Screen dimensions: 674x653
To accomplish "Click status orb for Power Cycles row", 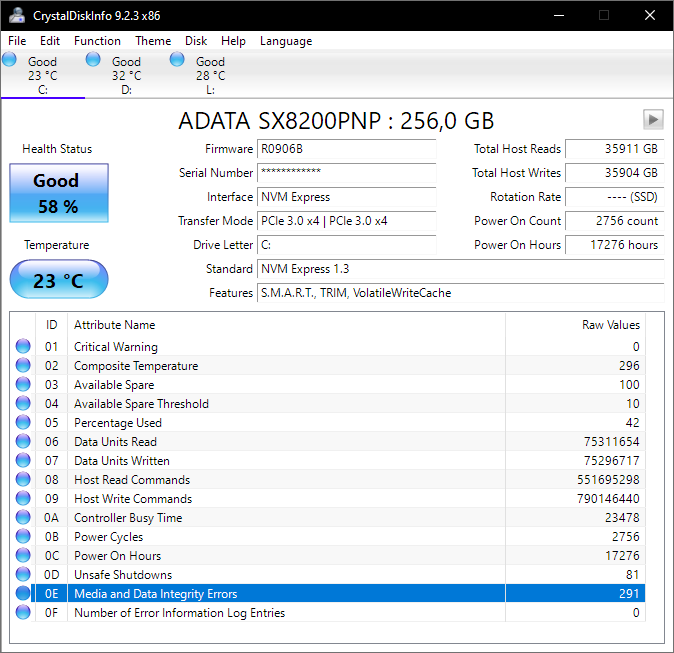I will pos(23,536).
